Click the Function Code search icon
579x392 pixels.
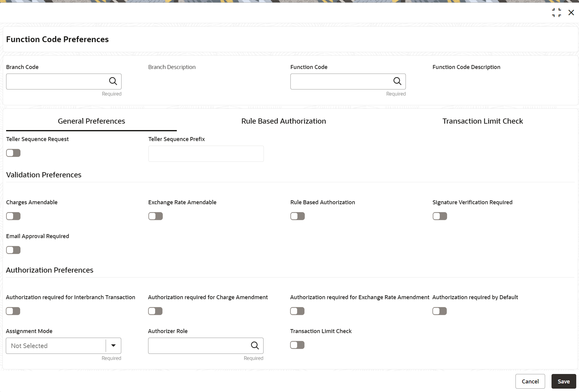point(397,81)
